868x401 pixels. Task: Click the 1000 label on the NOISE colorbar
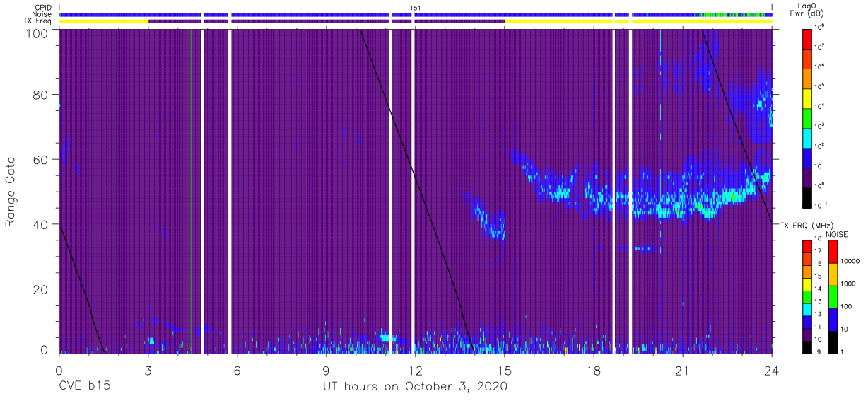(848, 283)
